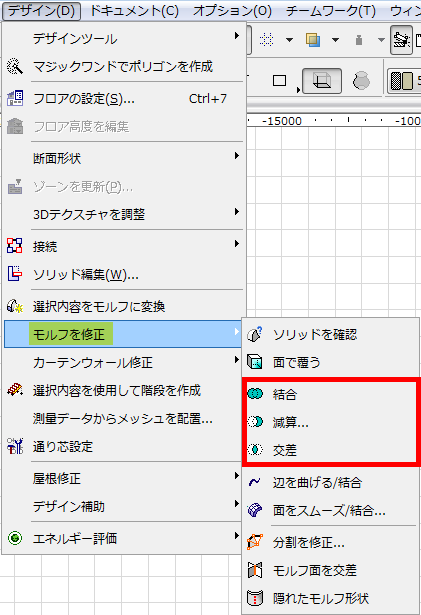
Task: Select the モルフを修正 menu entry
Action: (x=123, y=334)
